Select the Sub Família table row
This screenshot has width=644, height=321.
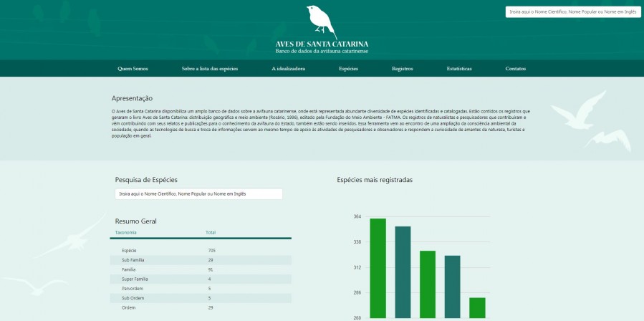pyautogui.click(x=201, y=259)
